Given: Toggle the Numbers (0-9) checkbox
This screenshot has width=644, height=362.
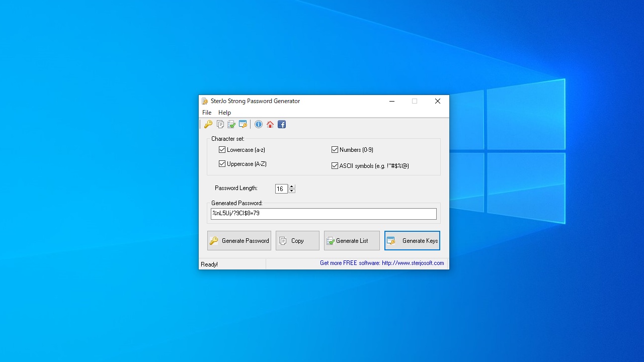Looking at the screenshot, I should tap(335, 150).
